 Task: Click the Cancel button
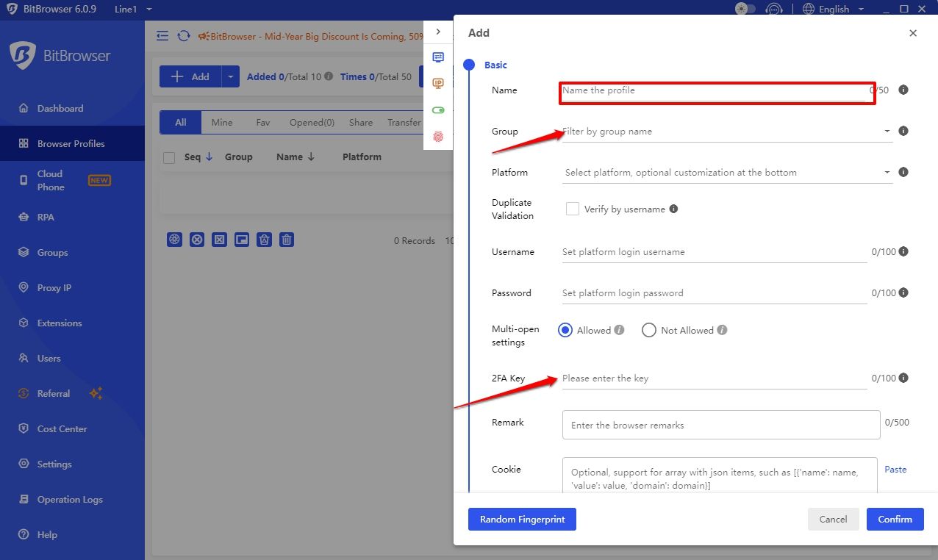click(x=833, y=519)
